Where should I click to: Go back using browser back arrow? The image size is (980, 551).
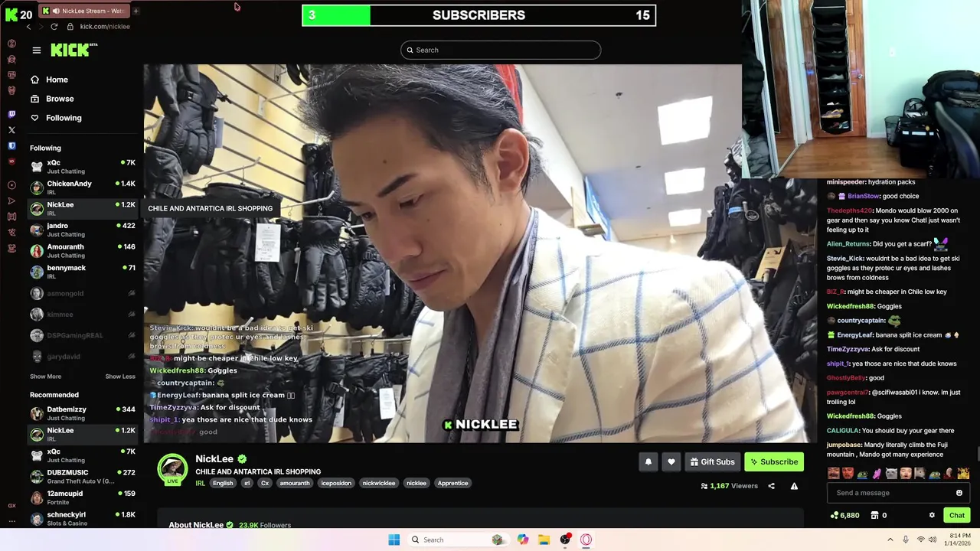coord(28,26)
